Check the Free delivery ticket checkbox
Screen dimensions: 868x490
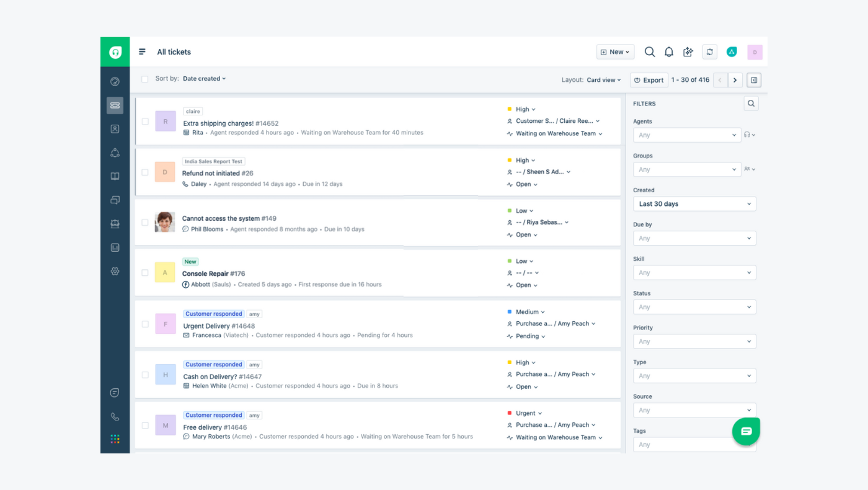(x=145, y=425)
